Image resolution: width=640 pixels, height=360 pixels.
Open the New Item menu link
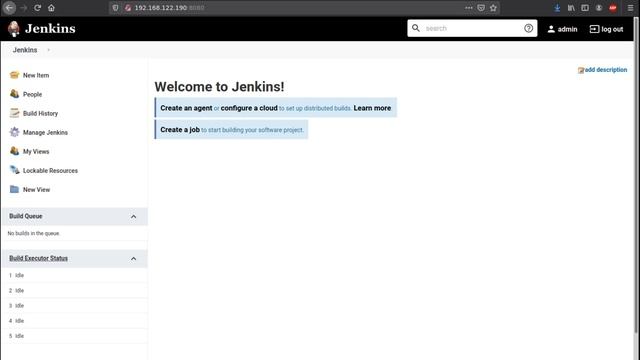36,75
